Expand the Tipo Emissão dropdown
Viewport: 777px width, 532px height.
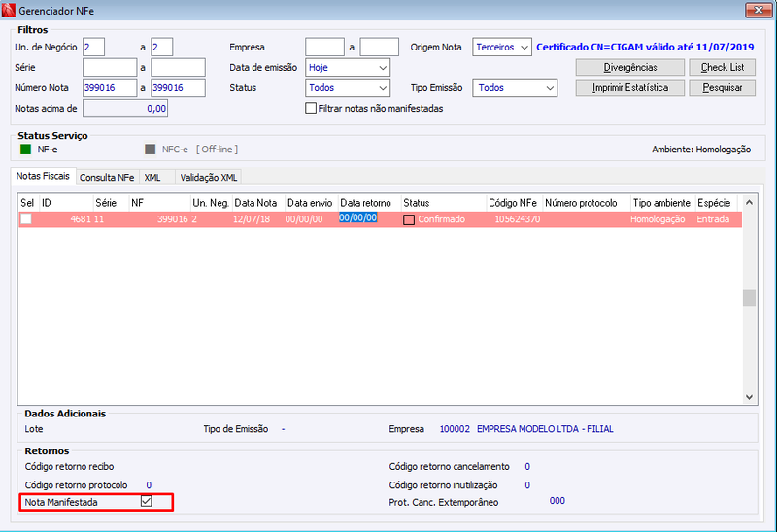pos(515,87)
